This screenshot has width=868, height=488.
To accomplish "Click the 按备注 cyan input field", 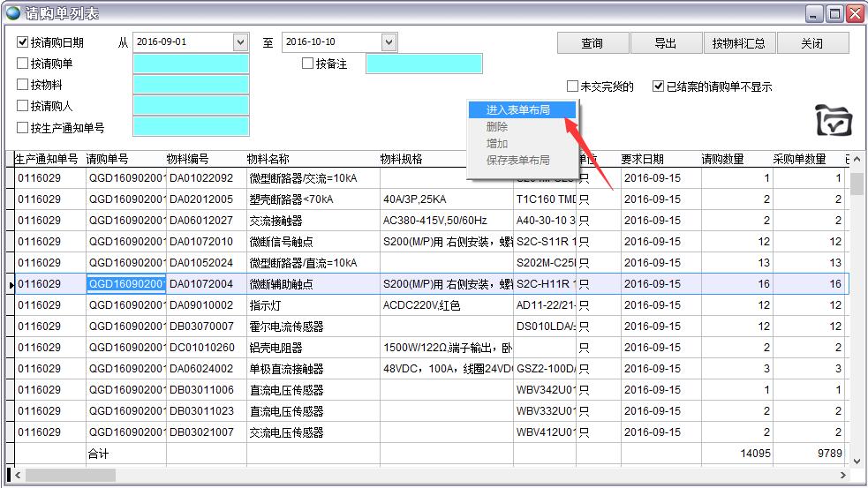I will pyautogui.click(x=424, y=64).
